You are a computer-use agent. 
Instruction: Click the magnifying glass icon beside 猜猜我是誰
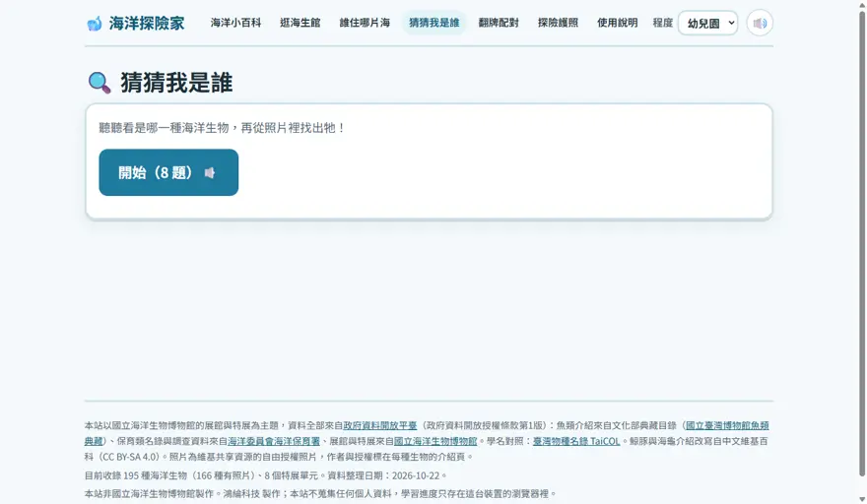coord(100,83)
